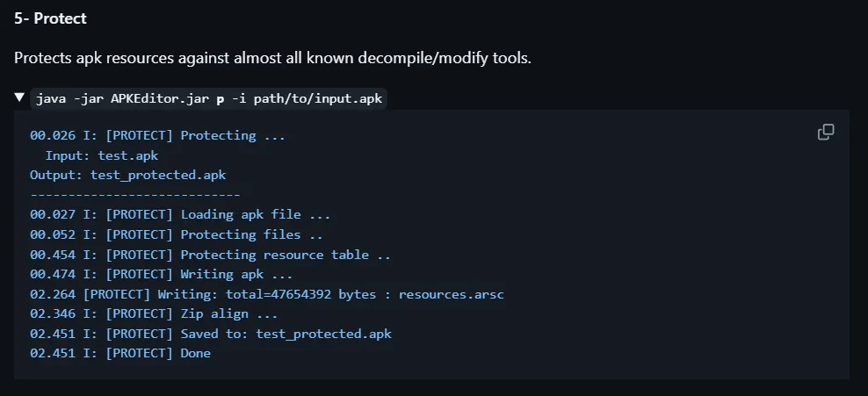This screenshot has height=396, width=868.
Task: Click the bold "p" option in the command
Action: click(x=221, y=98)
